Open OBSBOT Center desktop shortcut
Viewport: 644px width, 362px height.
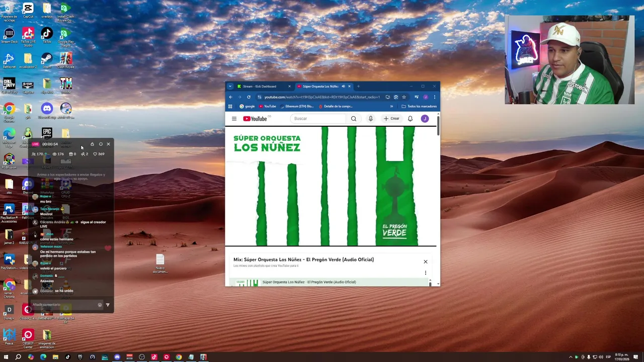coord(28,339)
